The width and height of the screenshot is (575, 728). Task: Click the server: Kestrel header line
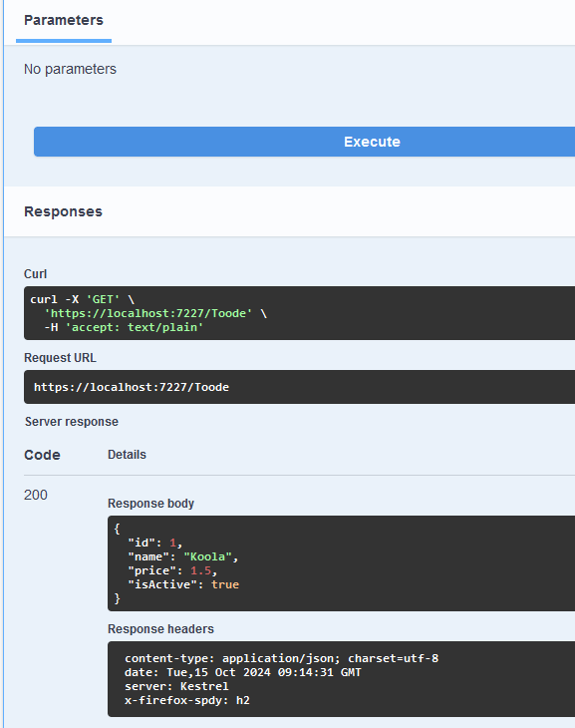pos(176,686)
